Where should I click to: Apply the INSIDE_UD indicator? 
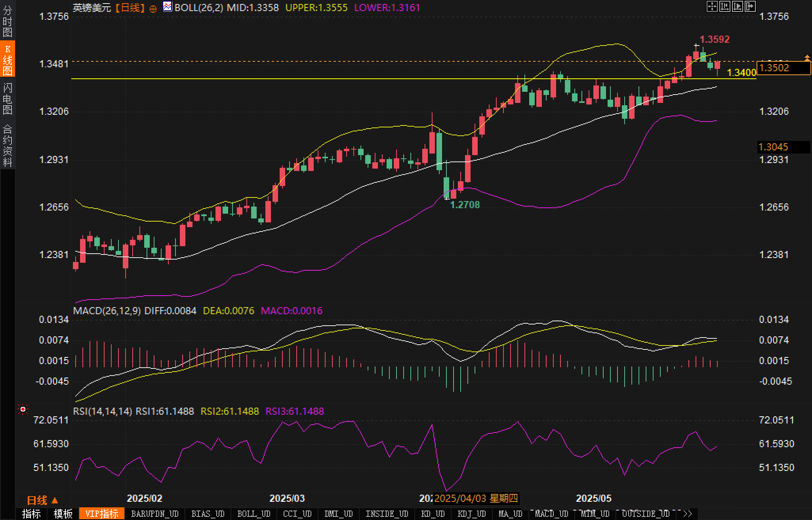(x=387, y=514)
